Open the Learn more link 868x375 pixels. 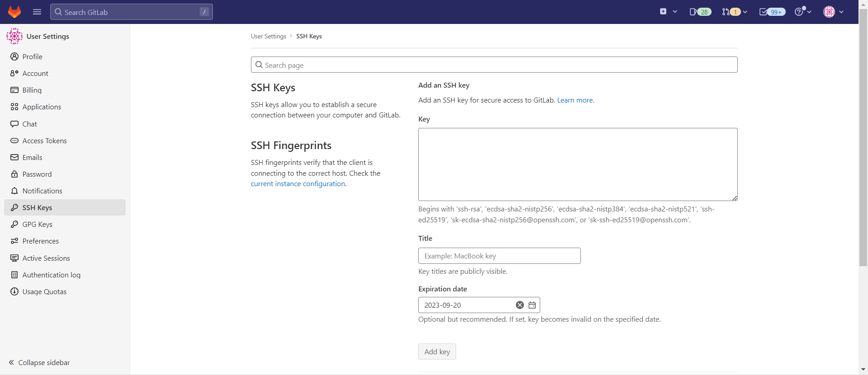click(576, 100)
